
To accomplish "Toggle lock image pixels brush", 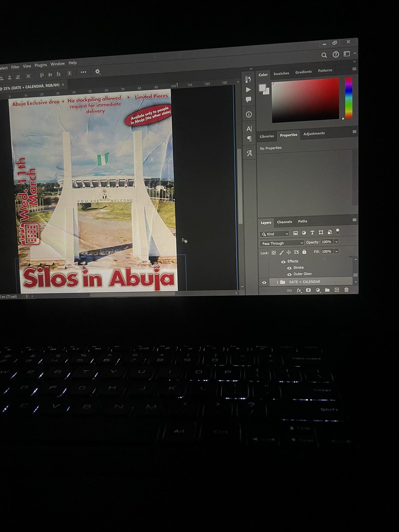I will click(281, 253).
